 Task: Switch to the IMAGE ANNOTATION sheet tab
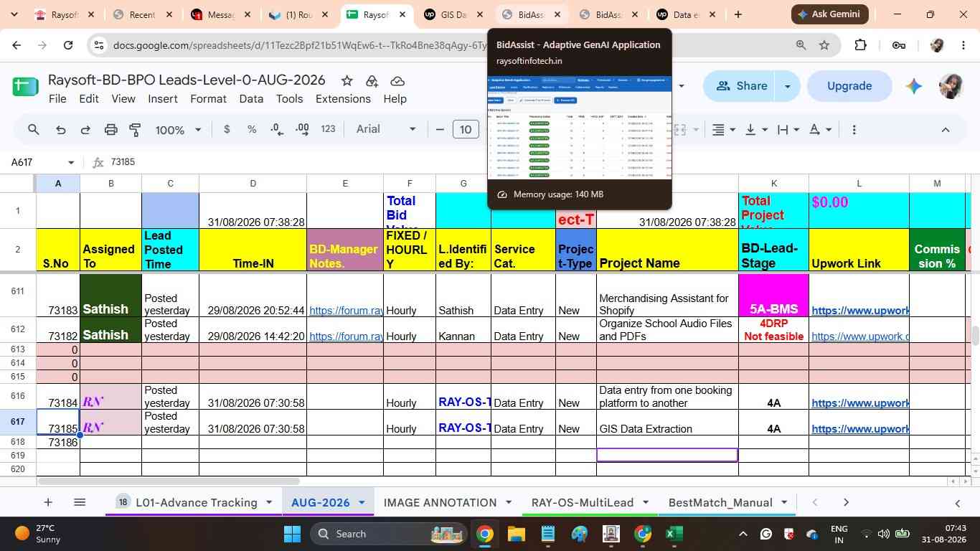point(440,502)
